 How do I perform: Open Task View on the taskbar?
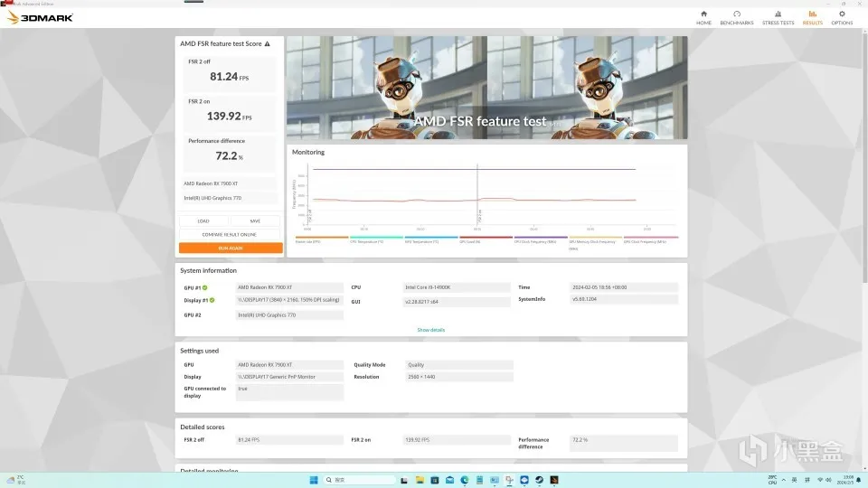[x=404, y=480]
